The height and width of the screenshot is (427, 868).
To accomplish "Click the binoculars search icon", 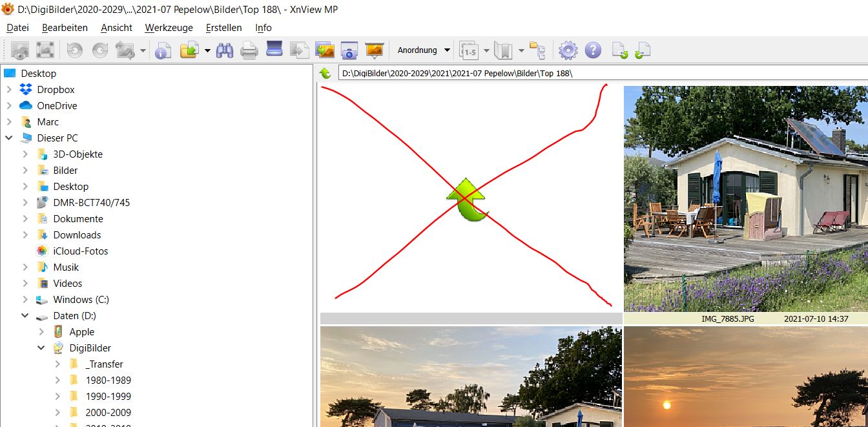I will [x=225, y=50].
